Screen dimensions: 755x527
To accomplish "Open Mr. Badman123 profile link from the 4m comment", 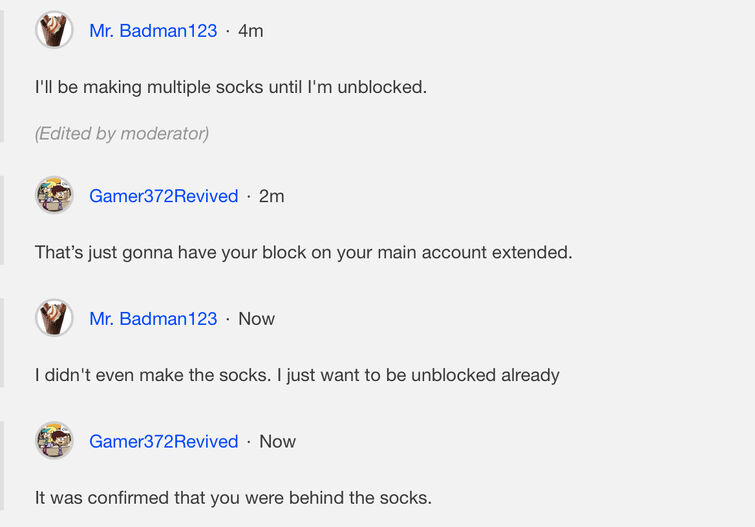I will 153,31.
